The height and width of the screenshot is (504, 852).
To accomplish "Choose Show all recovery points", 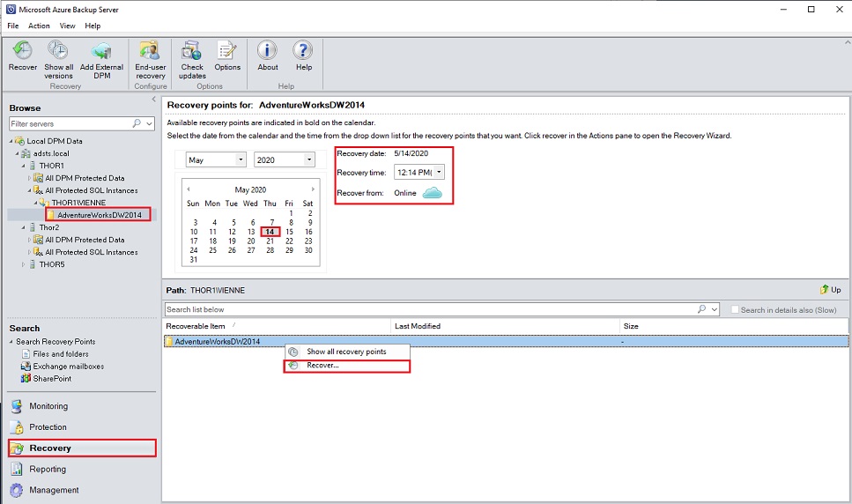I will [x=346, y=352].
